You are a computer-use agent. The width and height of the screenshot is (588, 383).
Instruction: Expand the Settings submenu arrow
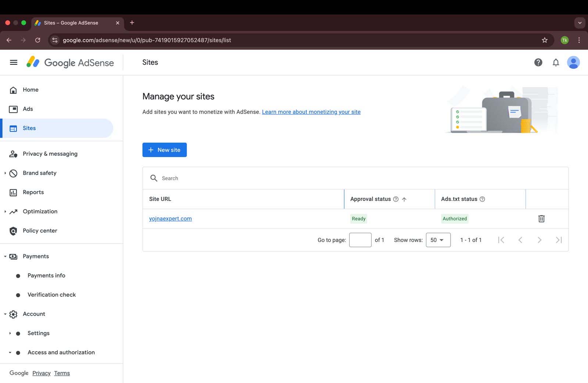coord(10,333)
